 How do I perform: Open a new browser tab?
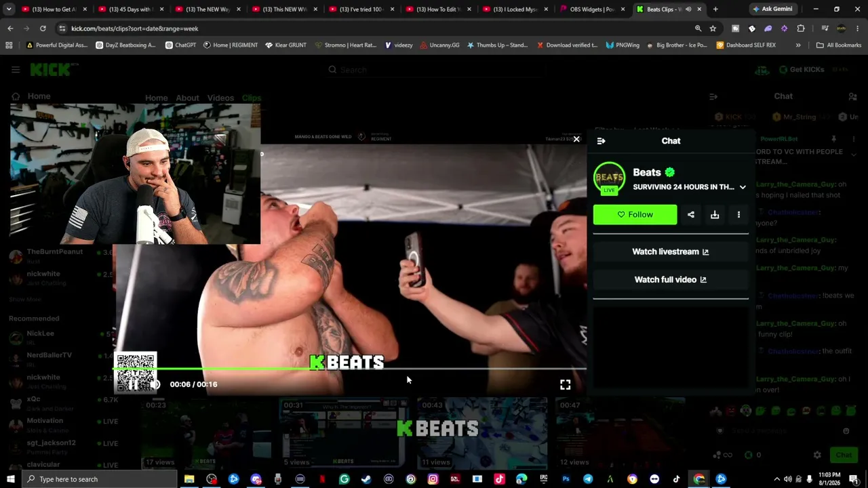(715, 9)
